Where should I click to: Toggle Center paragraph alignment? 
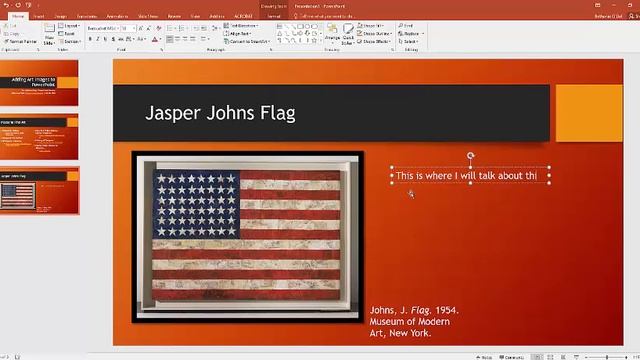pos(177,39)
